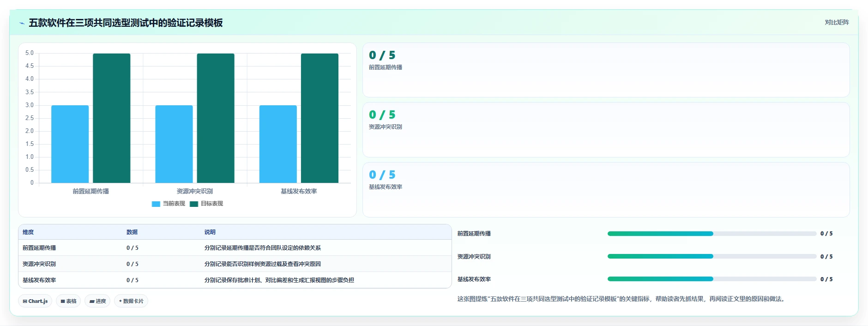Click the dark green bar for 前置延期传播

[112, 118]
